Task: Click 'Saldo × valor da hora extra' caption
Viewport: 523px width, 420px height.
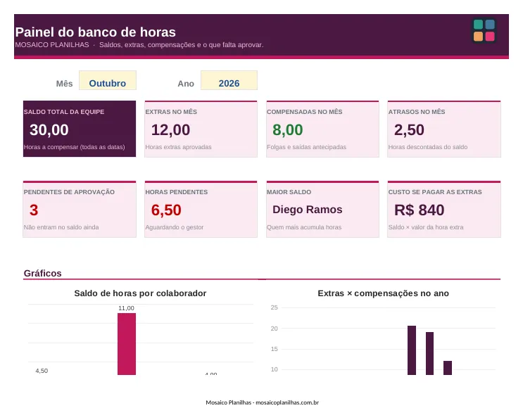Action: [426, 227]
